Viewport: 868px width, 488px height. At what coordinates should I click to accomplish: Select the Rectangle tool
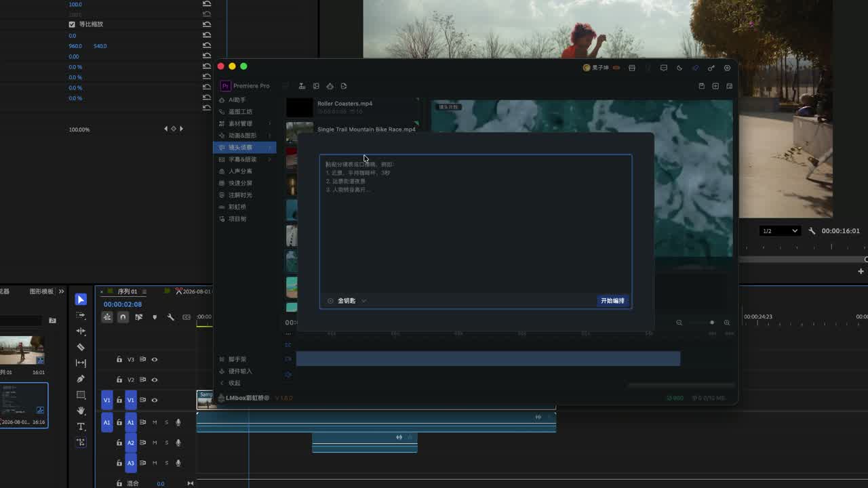tap(81, 394)
